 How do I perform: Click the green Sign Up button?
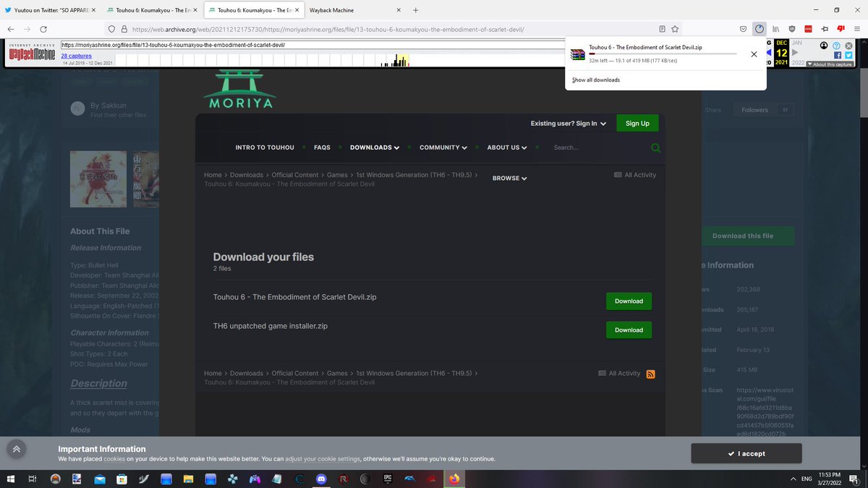point(637,124)
